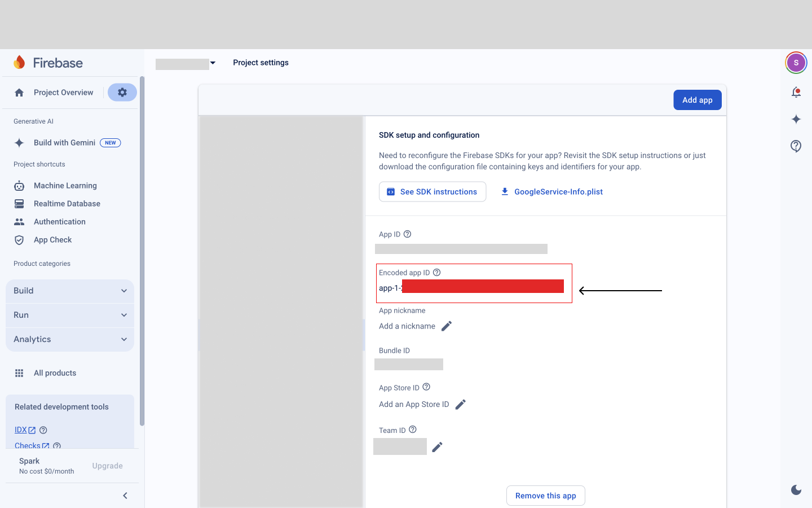Click the App ID help icon

(x=407, y=234)
